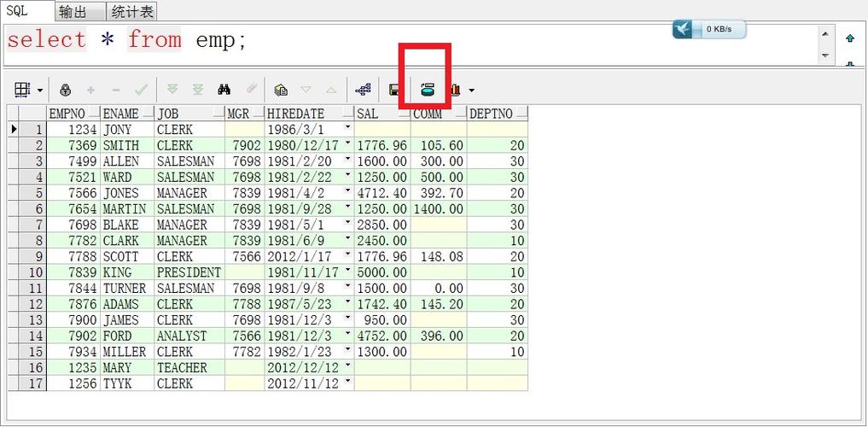The image size is (868, 427).
Task: Click the JOB cell ANALYST
Action: 189,336
